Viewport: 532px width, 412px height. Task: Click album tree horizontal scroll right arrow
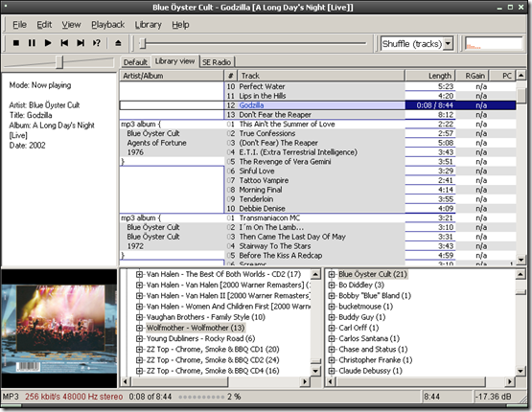(305, 382)
